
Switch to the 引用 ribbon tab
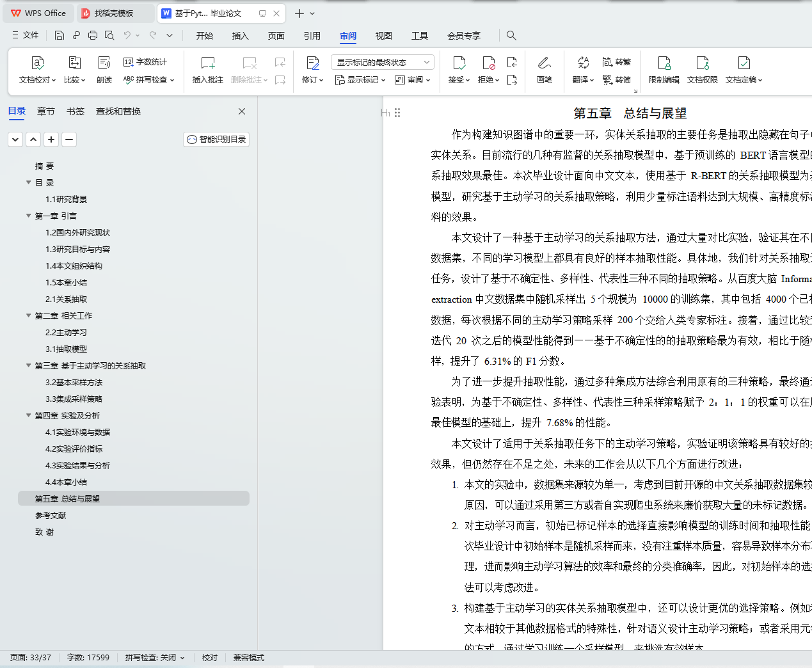point(312,36)
